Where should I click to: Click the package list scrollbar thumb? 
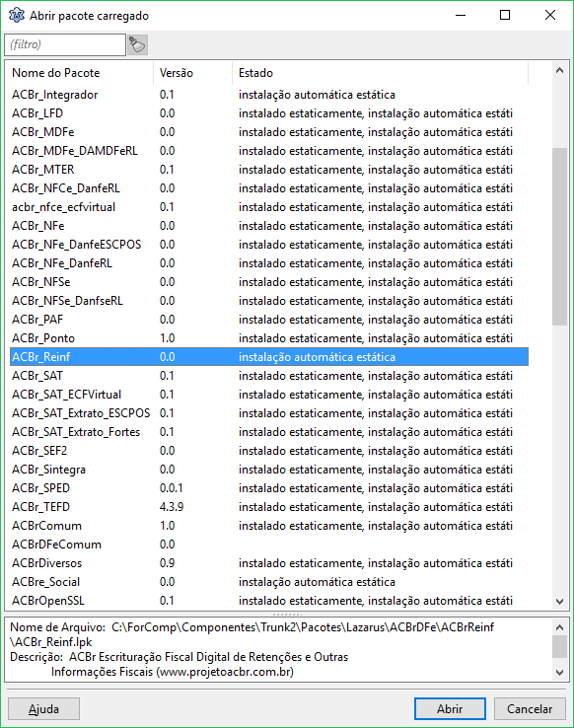[x=559, y=237]
